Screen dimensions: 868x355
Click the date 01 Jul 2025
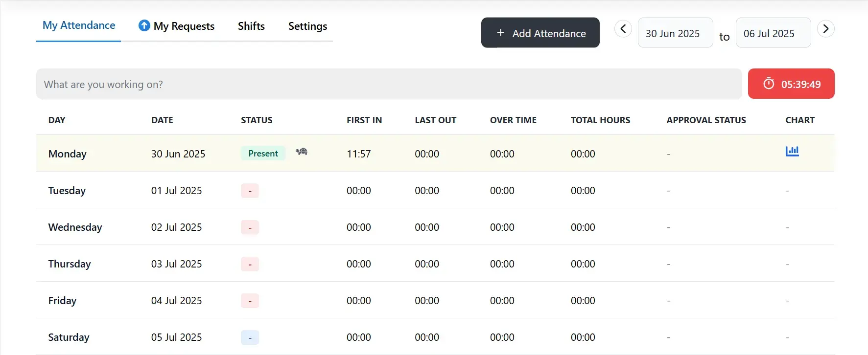[x=177, y=191]
